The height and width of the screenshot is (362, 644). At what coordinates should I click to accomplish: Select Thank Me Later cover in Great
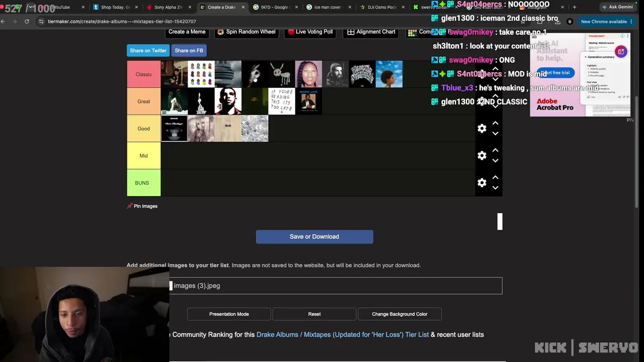click(228, 102)
